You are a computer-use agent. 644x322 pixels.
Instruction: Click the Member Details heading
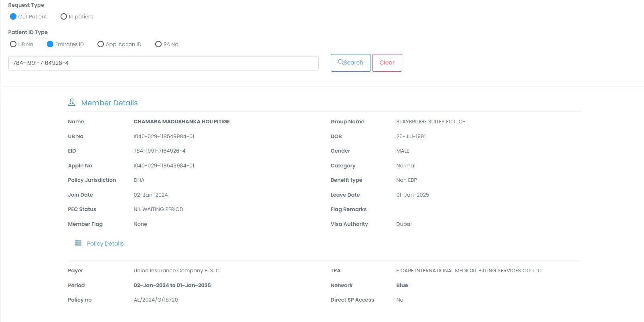[x=109, y=103]
